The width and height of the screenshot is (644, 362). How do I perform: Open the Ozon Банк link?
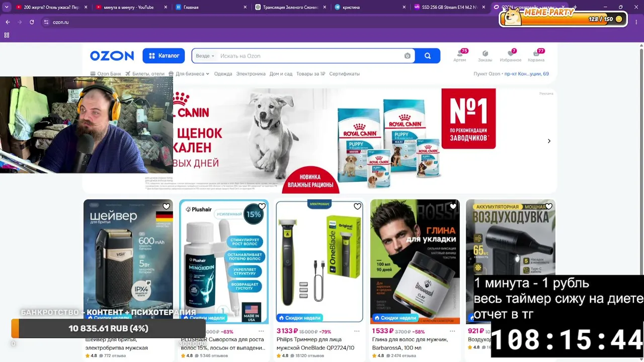click(x=106, y=74)
